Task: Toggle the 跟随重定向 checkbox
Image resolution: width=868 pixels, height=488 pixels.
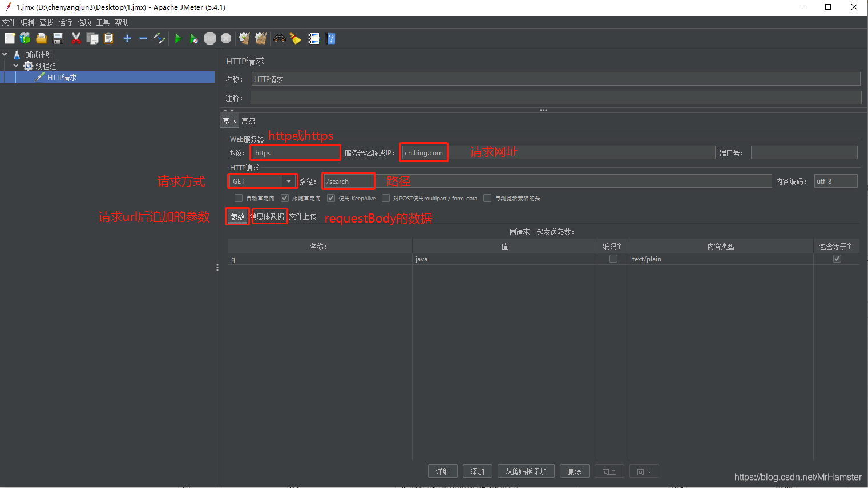Action: (x=285, y=198)
